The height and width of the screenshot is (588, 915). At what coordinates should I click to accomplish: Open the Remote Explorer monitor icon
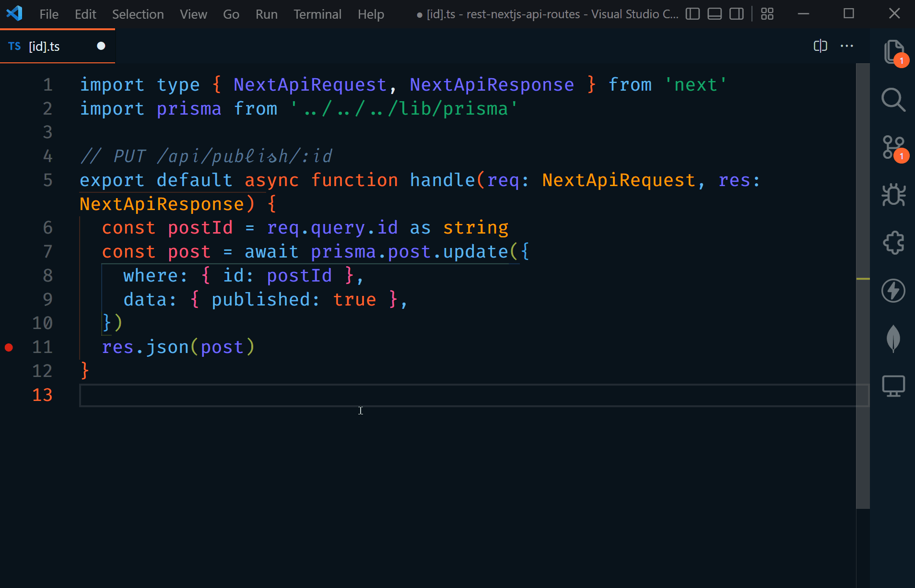893,386
